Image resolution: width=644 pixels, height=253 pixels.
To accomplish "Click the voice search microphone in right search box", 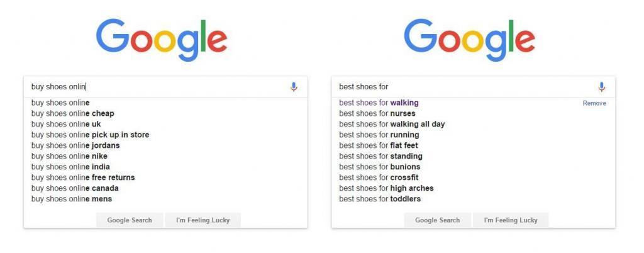I will 601,87.
